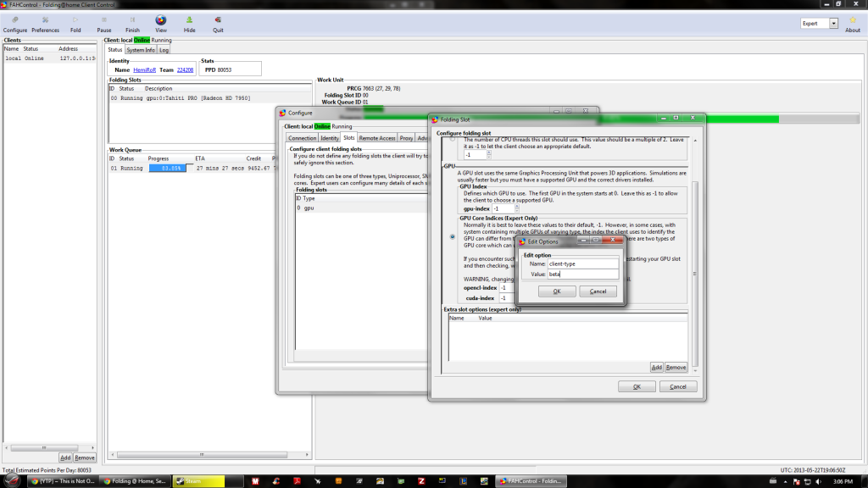
Task: Add an extra slot option
Action: click(657, 368)
